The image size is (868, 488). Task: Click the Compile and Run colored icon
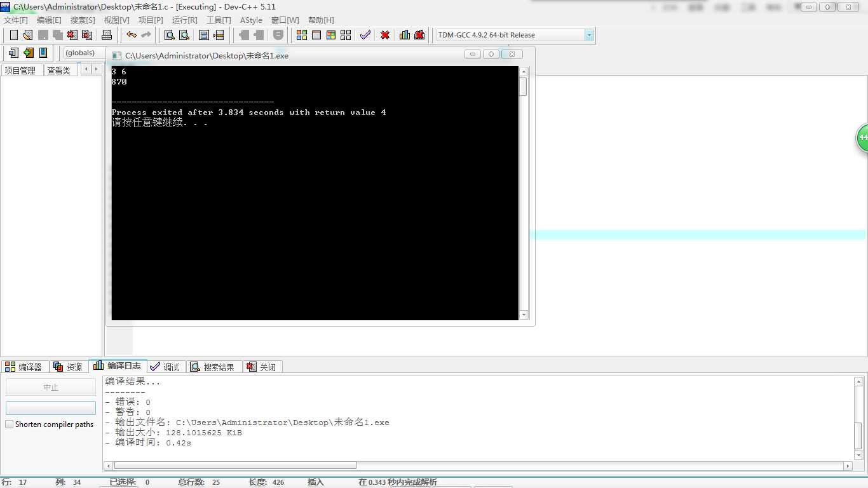pyautogui.click(x=331, y=35)
